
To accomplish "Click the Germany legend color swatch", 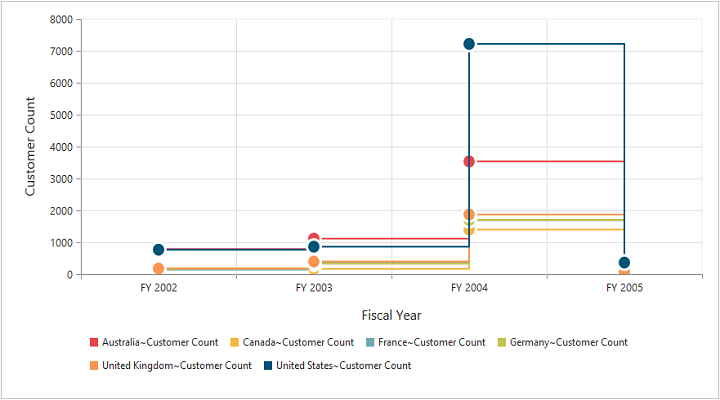I will point(500,342).
